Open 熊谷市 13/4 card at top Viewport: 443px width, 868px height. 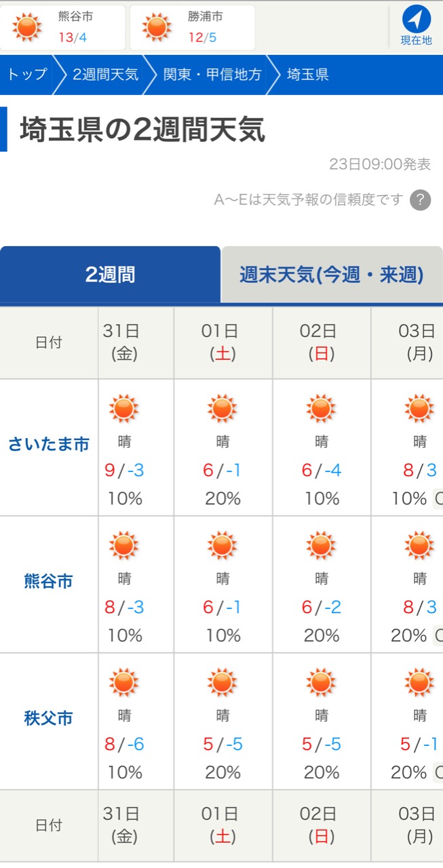(62, 27)
